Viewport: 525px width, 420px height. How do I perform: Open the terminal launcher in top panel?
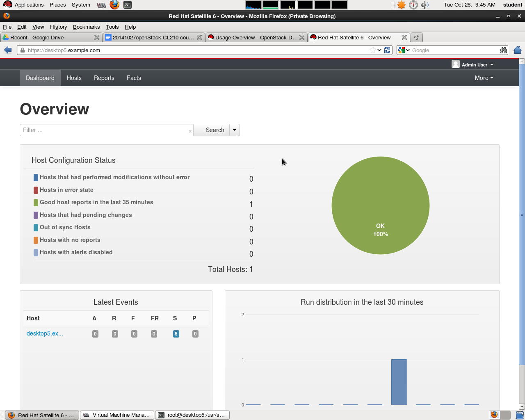click(x=128, y=5)
